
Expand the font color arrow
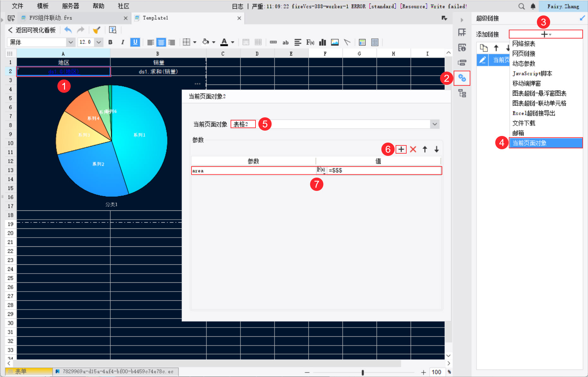[x=233, y=42]
